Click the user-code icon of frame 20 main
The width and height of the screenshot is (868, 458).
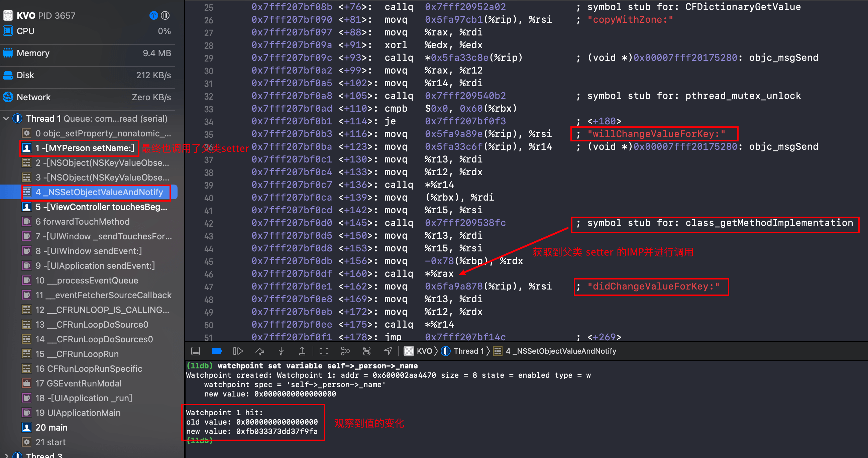point(27,428)
